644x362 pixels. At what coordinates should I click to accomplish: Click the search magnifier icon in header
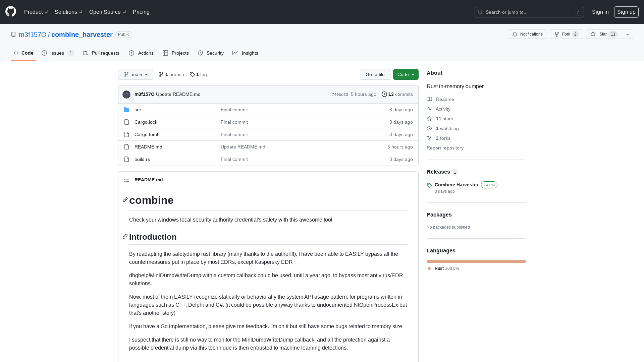point(480,12)
